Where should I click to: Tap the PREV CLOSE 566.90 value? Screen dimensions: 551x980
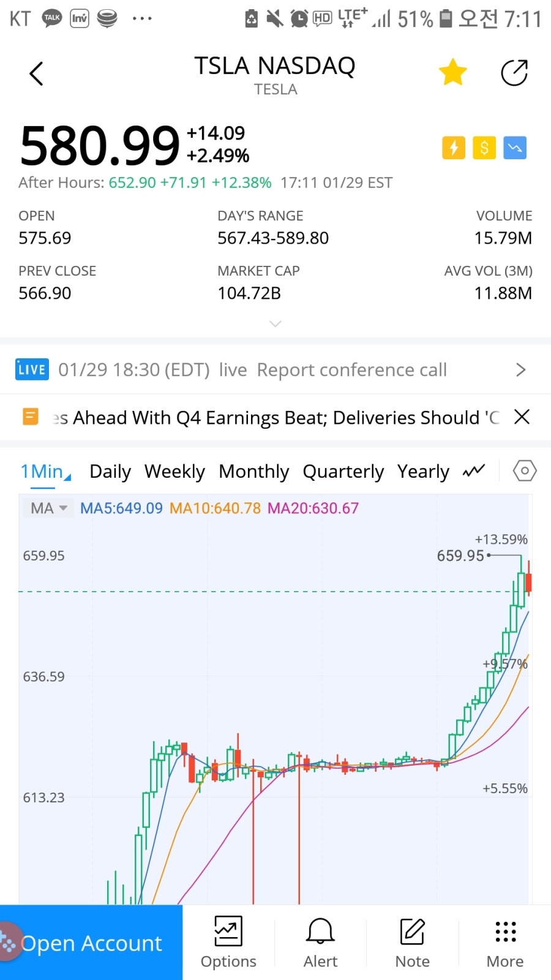(45, 293)
